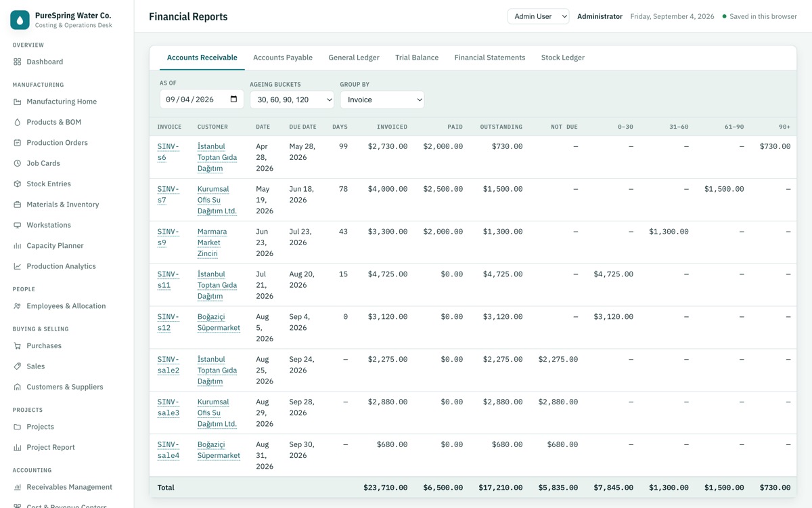
Task: Click the Administrator role label
Action: [x=600, y=16]
